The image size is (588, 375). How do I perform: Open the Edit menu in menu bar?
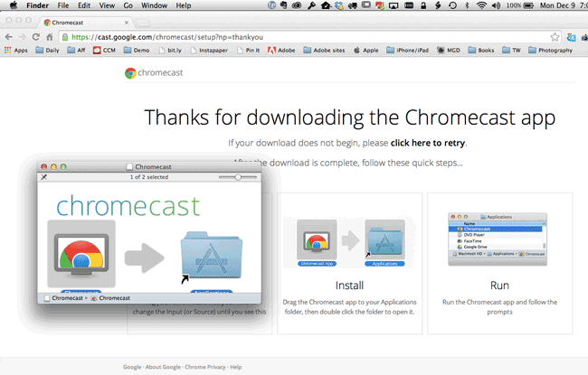coord(84,5)
